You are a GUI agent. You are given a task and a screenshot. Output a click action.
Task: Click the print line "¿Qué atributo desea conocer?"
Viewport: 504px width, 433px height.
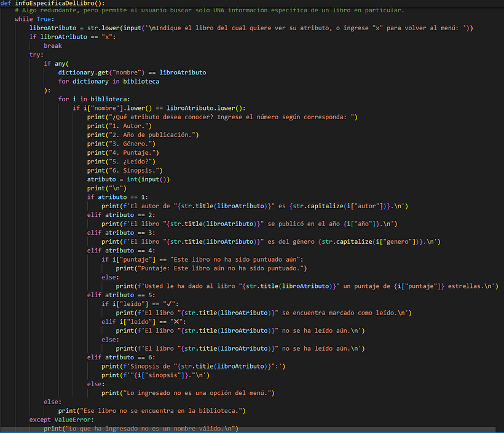222,117
